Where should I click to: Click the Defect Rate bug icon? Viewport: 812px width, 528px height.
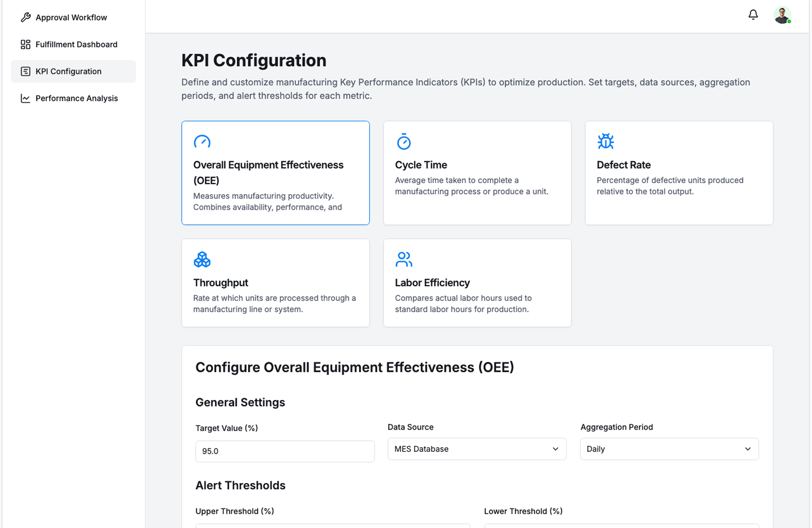point(605,141)
